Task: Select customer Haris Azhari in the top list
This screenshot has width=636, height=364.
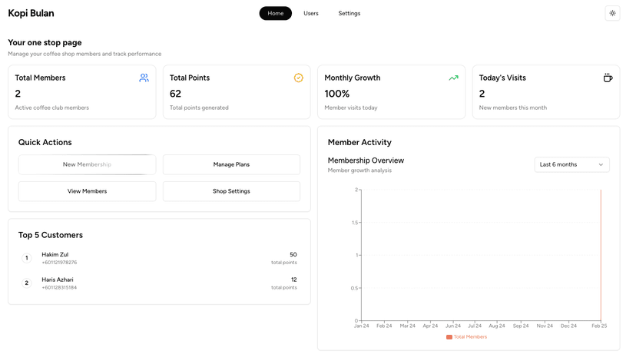Action: pyautogui.click(x=58, y=280)
